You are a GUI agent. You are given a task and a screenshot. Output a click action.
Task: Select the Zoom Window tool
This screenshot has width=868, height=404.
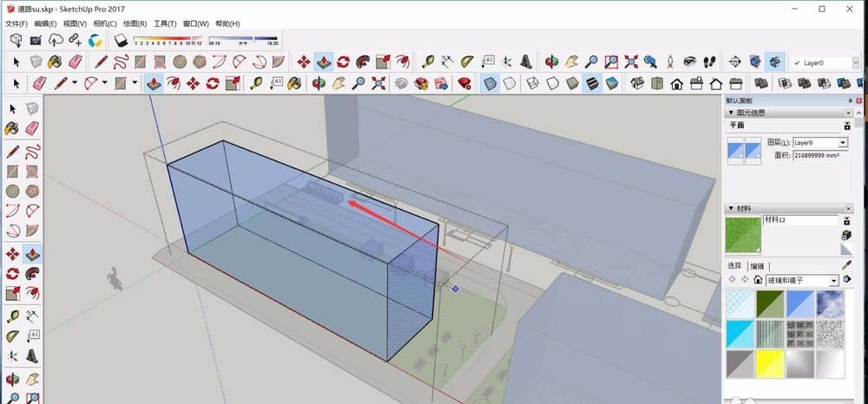611,62
